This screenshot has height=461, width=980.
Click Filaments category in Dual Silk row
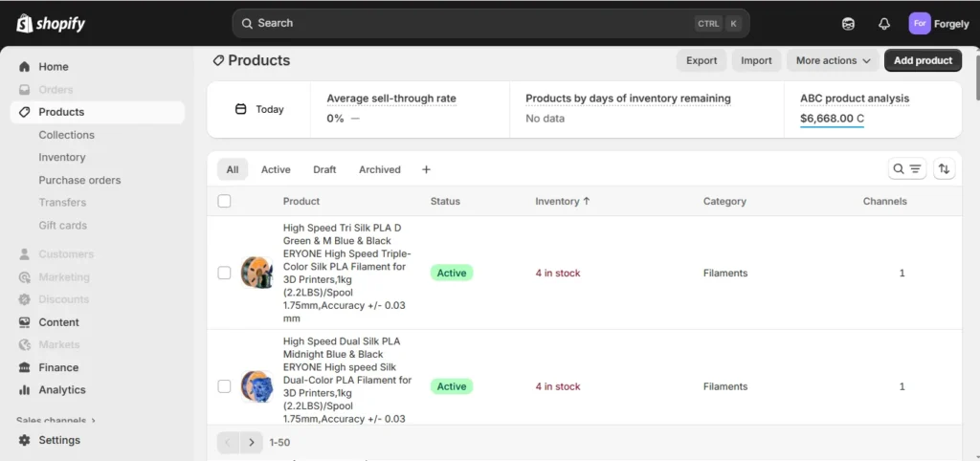(725, 386)
